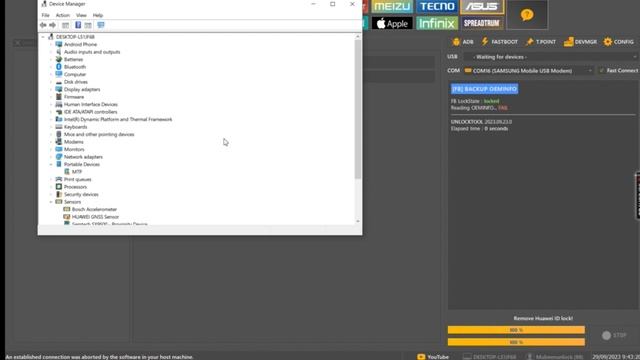The image size is (640, 360).
Task: Collapse the DESKTOP root computer node
Action: point(43,37)
